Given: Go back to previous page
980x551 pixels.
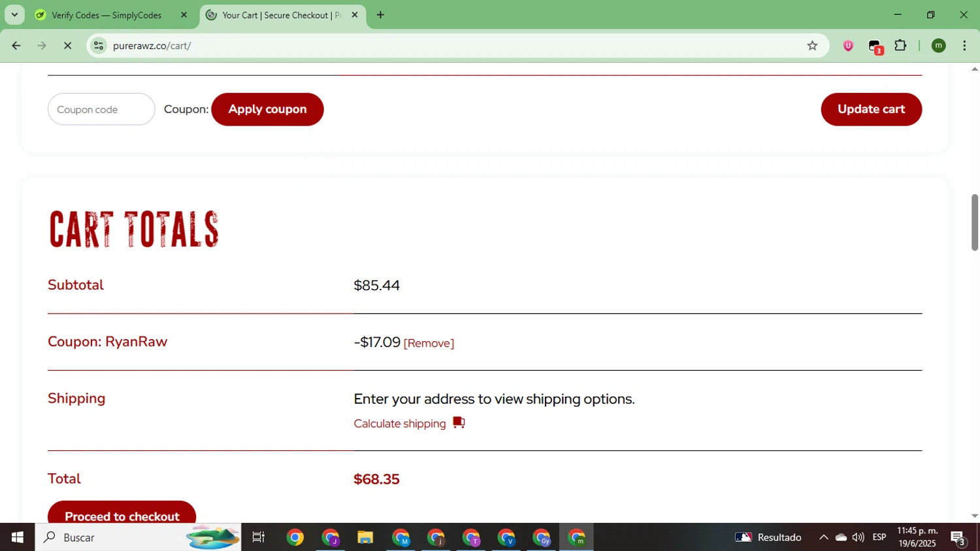Looking at the screenshot, I should coord(16,46).
